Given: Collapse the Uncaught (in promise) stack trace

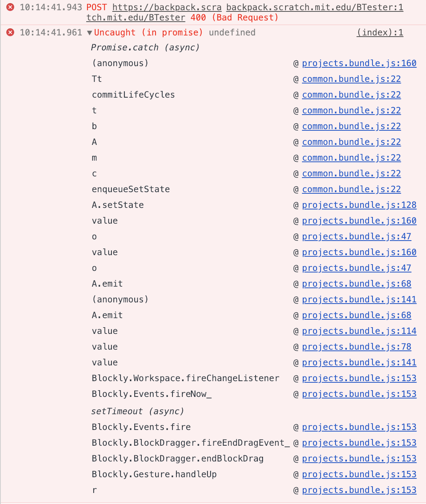Looking at the screenshot, I should point(89,32).
